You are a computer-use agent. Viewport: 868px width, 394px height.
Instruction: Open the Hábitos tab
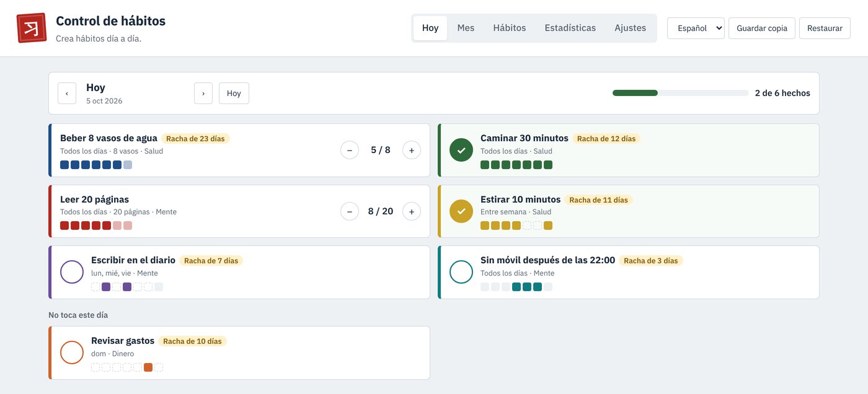point(510,28)
